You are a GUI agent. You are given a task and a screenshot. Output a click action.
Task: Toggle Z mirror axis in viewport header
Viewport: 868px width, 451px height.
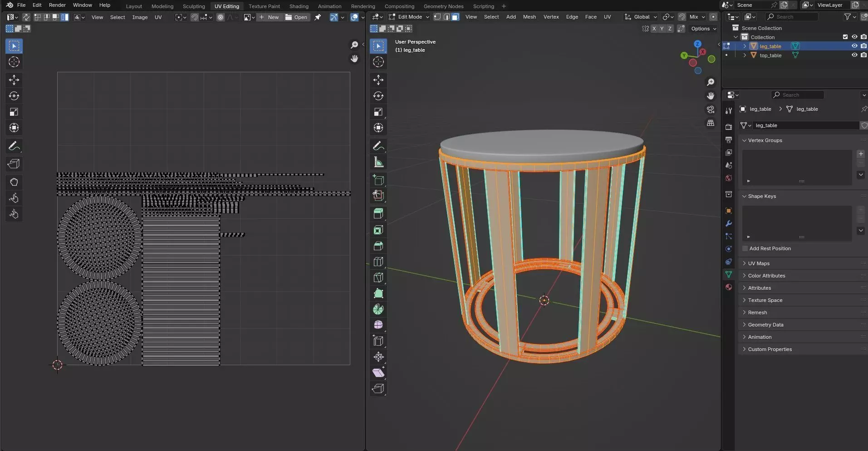click(x=670, y=29)
